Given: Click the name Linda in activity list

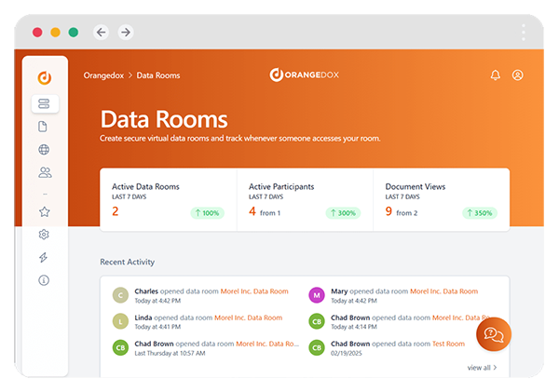Looking at the screenshot, I should pyautogui.click(x=143, y=318).
